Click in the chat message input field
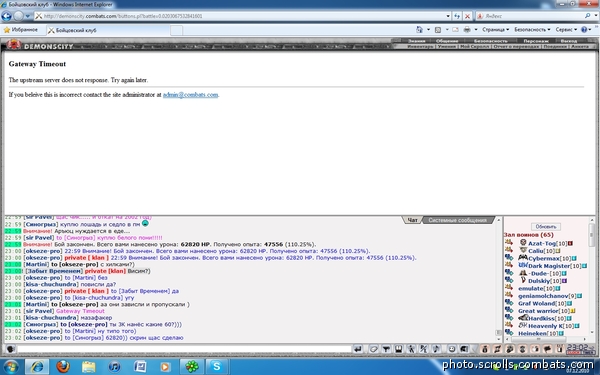The width and height of the screenshot is (600, 375). 184,349
